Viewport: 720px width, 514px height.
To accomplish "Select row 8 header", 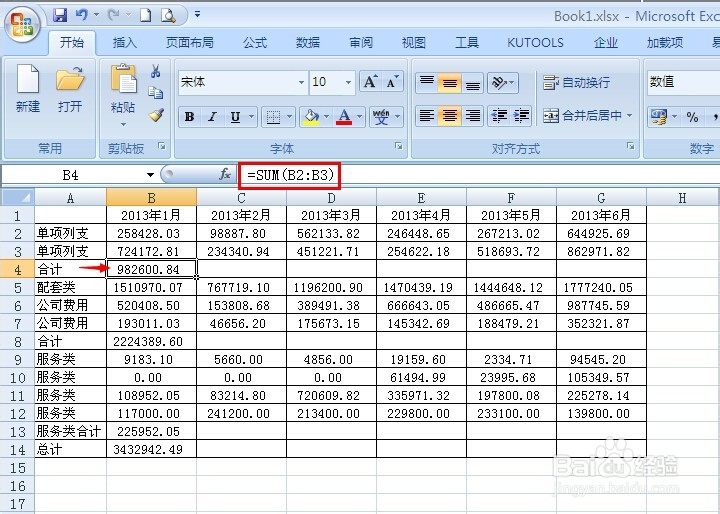I will [18, 341].
